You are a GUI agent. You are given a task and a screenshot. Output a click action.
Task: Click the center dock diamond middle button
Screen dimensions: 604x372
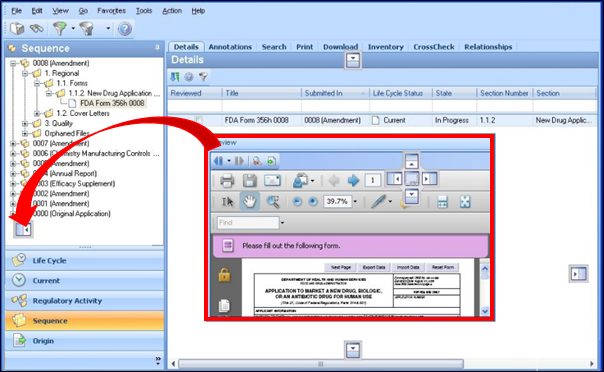412,179
